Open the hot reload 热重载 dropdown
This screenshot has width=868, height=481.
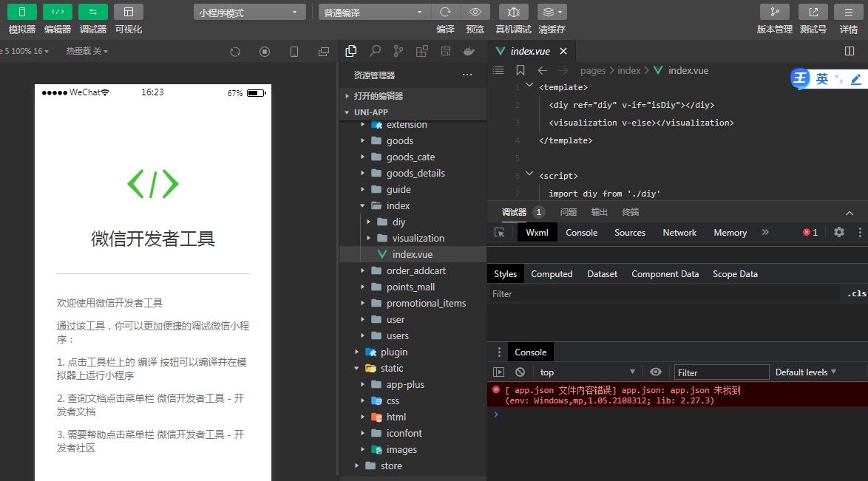(x=87, y=51)
